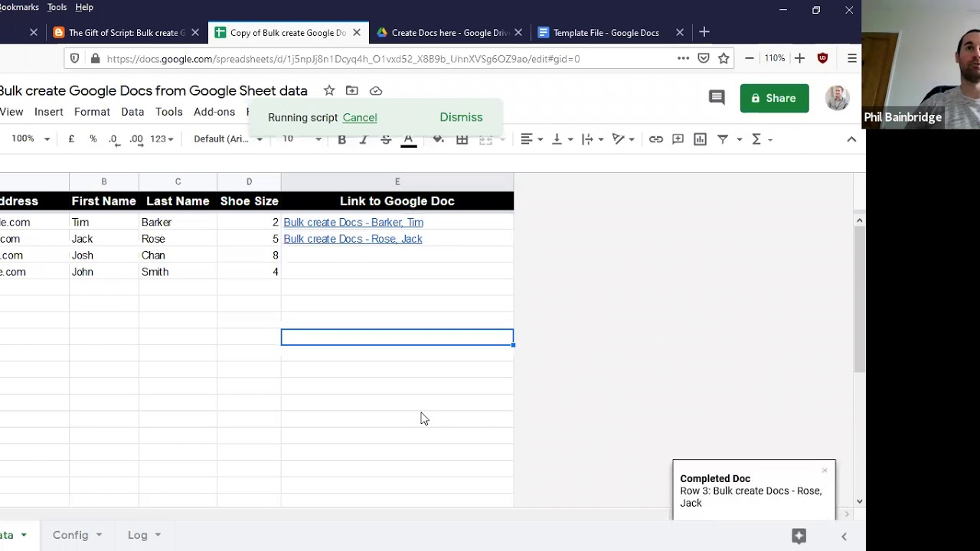
Task: Open text rotation dropdown
Action: coord(623,139)
